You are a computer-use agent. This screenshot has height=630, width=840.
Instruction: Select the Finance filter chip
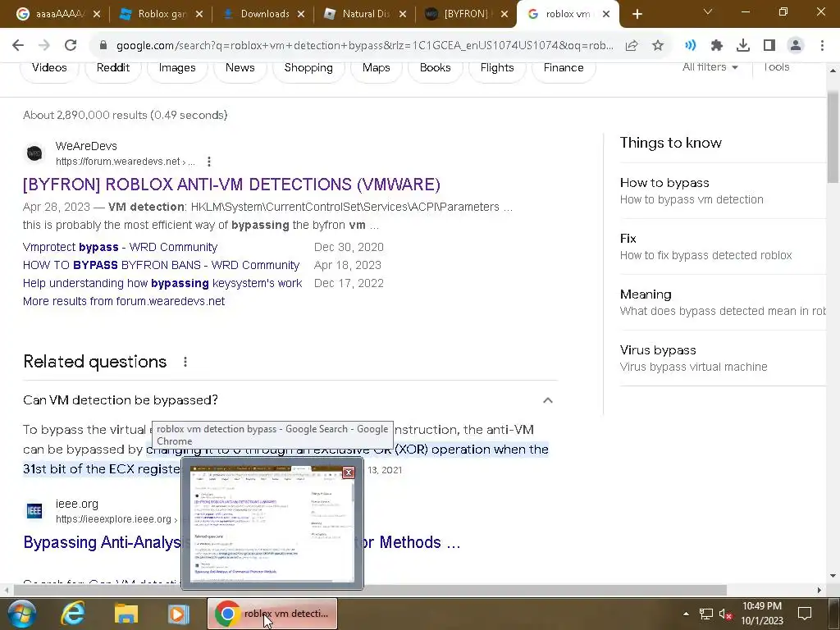tap(564, 68)
